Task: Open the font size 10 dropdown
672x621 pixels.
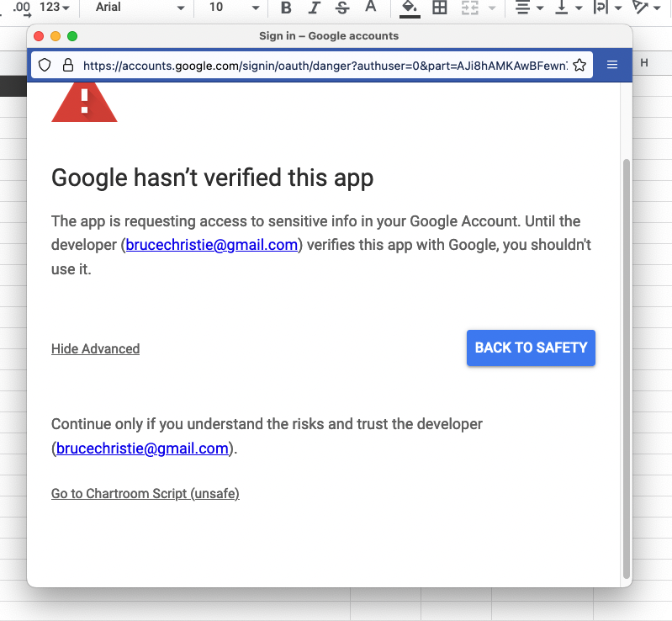Action: pyautogui.click(x=233, y=8)
